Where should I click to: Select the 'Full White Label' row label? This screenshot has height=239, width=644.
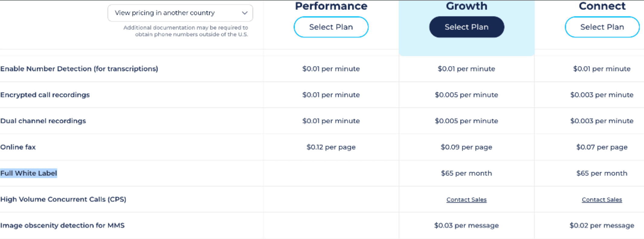tap(29, 173)
